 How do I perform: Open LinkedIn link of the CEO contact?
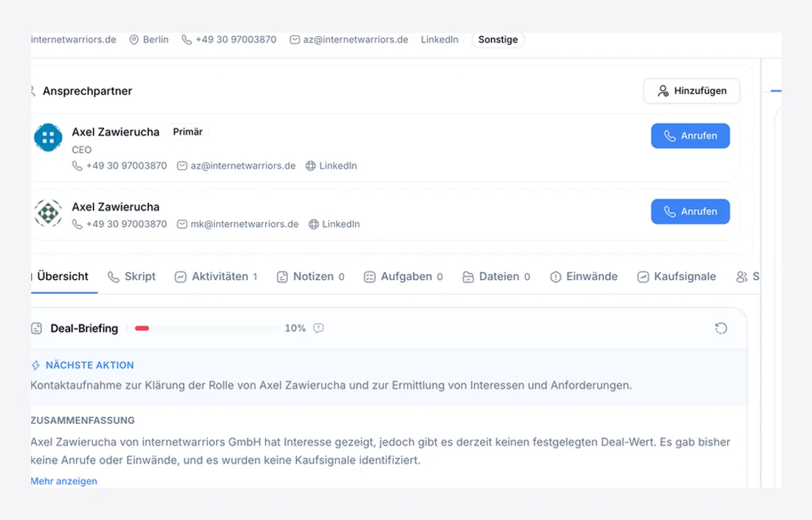tap(337, 165)
